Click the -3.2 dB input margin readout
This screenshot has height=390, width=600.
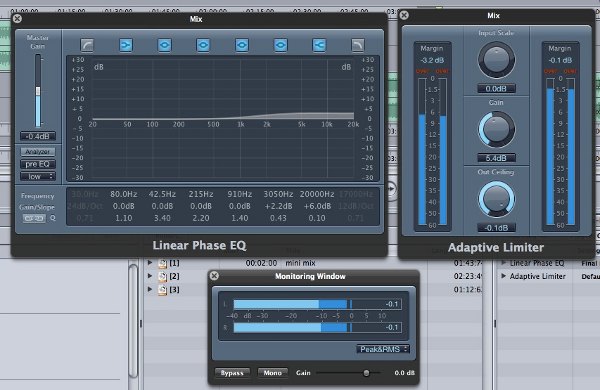click(432, 60)
